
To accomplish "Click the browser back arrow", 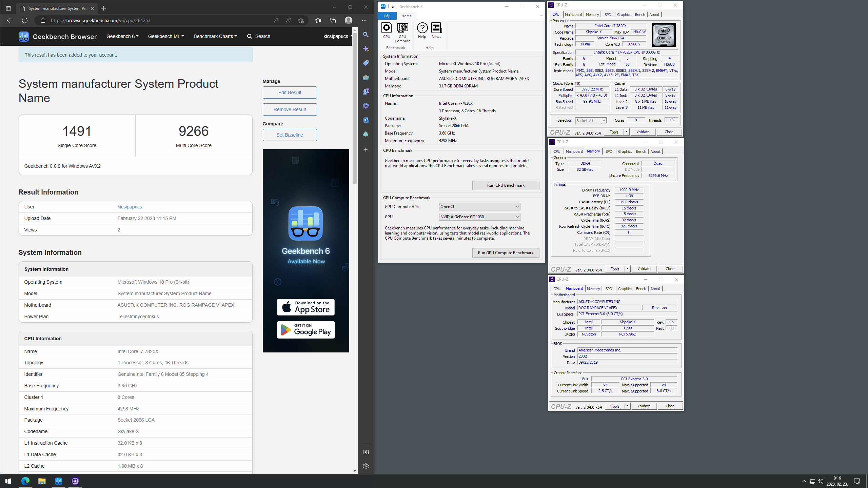I will point(10,20).
